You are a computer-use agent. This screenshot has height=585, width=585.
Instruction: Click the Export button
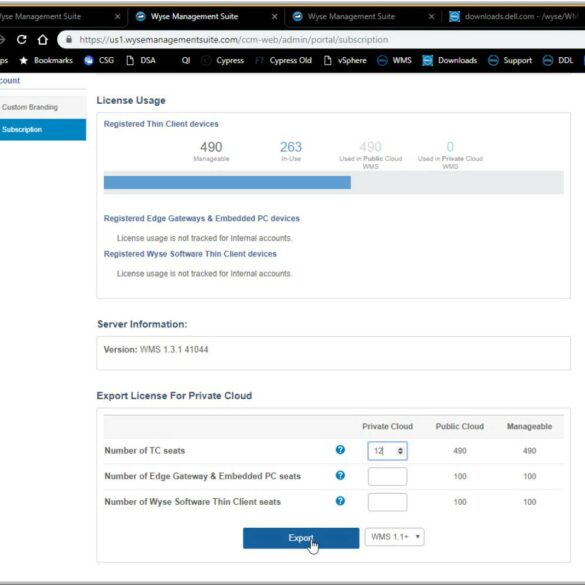(x=301, y=538)
